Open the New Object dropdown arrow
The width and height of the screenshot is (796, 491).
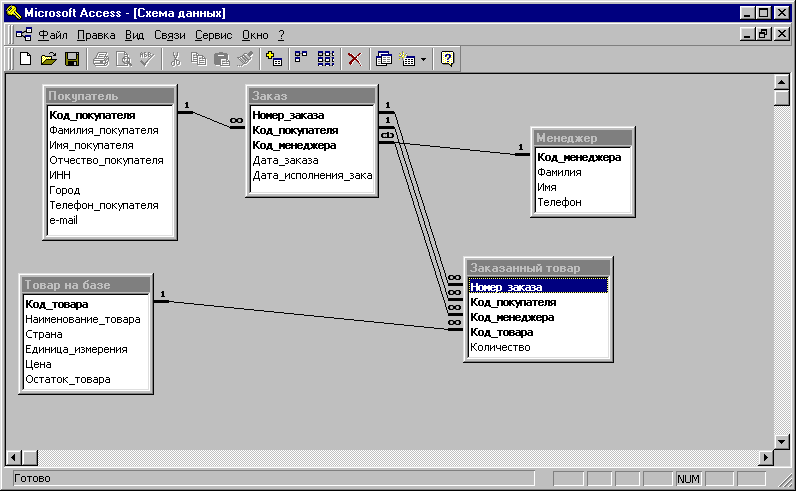coord(423,59)
